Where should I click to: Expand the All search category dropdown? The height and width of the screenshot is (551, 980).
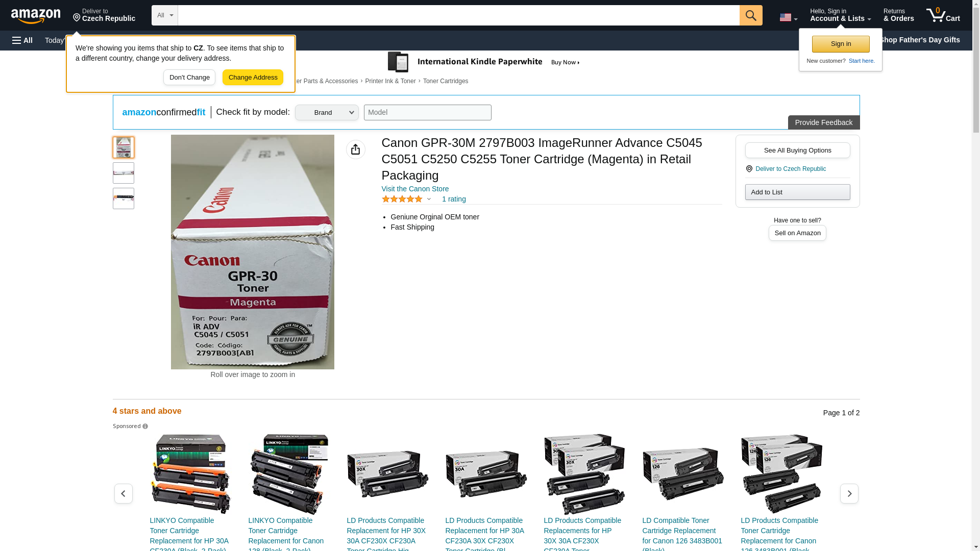pyautogui.click(x=164, y=15)
